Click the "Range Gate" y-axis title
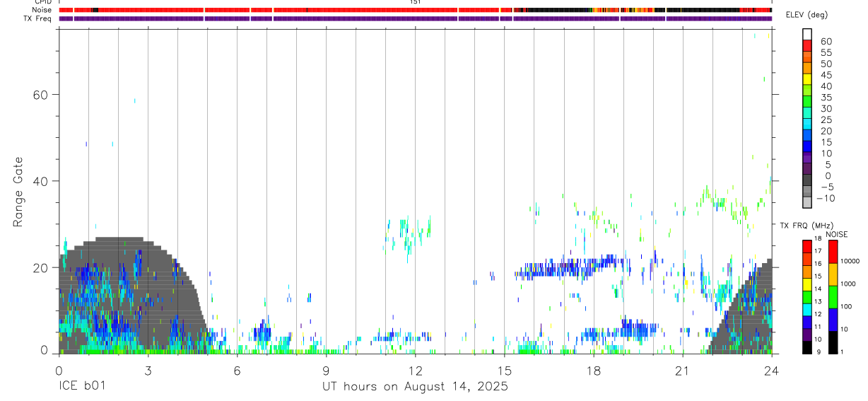The height and width of the screenshot is (401, 868). pos(18,190)
